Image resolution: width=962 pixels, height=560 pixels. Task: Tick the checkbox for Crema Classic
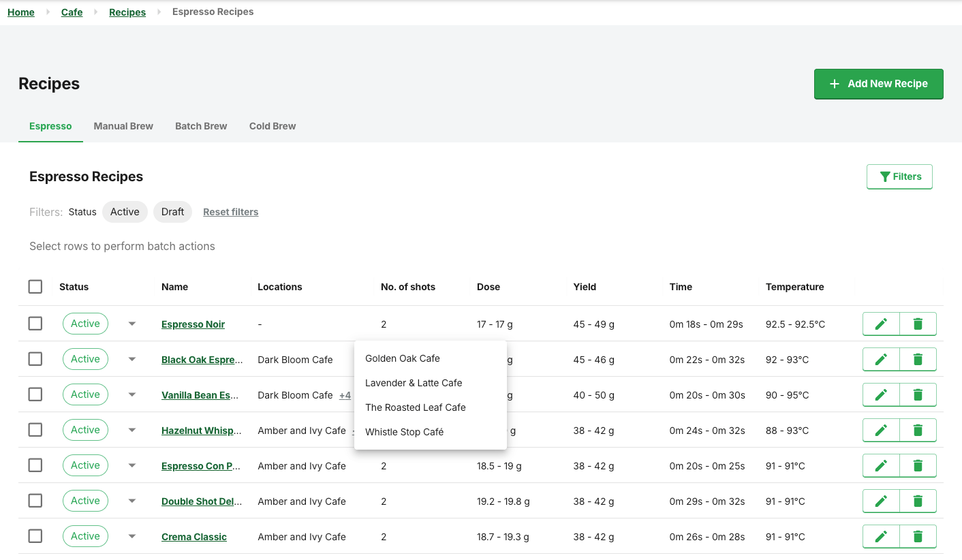point(35,536)
